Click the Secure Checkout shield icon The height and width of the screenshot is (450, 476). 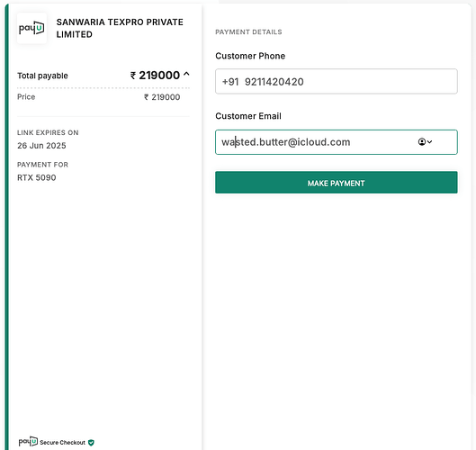pyautogui.click(x=91, y=443)
